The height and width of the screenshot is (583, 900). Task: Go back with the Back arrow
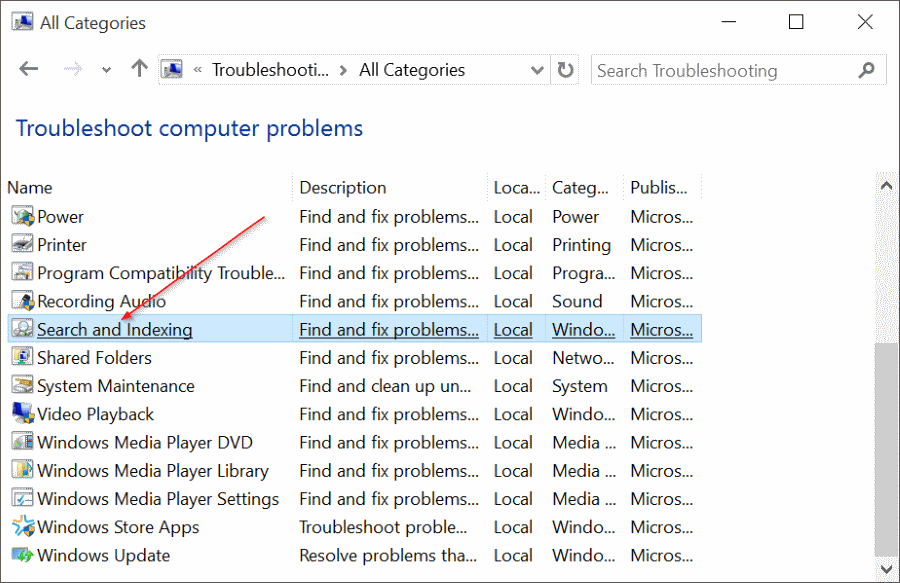(29, 69)
